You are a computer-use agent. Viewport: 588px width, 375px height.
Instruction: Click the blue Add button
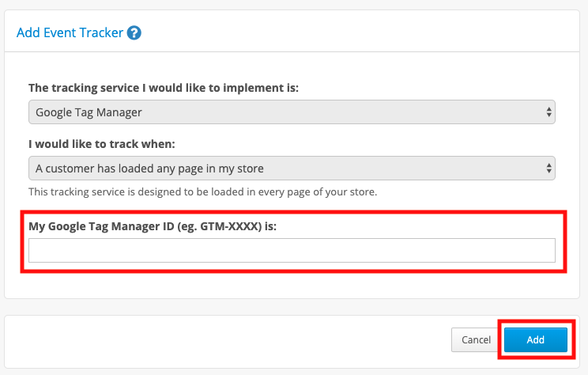tap(536, 339)
